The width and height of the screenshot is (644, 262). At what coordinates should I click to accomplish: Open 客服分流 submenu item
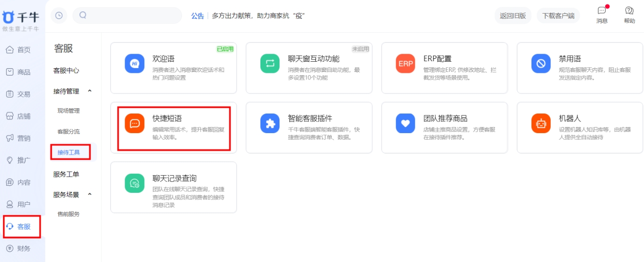pyautogui.click(x=69, y=132)
